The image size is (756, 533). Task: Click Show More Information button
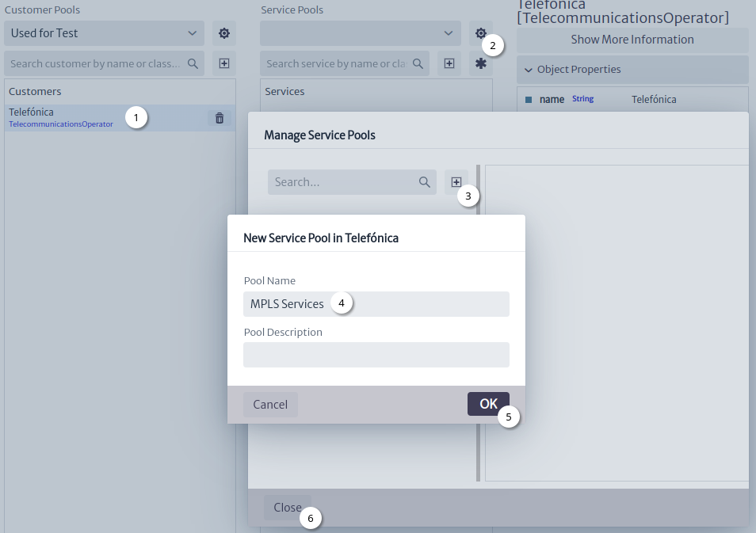[x=632, y=40]
